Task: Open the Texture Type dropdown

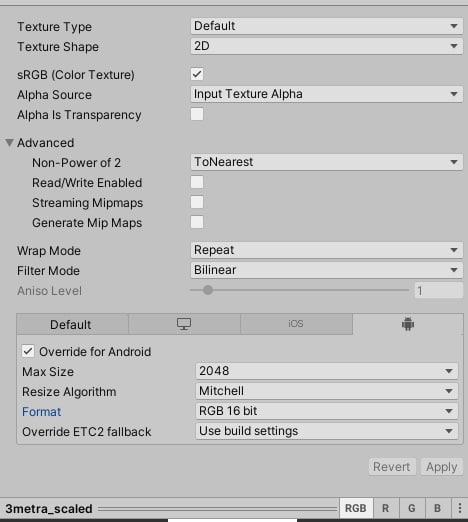Action: [x=327, y=26]
